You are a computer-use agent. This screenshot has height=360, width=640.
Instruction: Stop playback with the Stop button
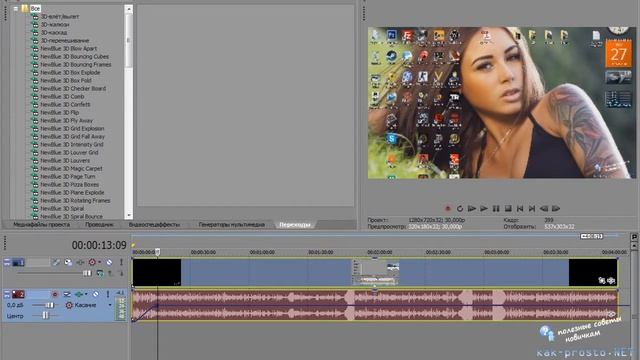tap(508, 209)
